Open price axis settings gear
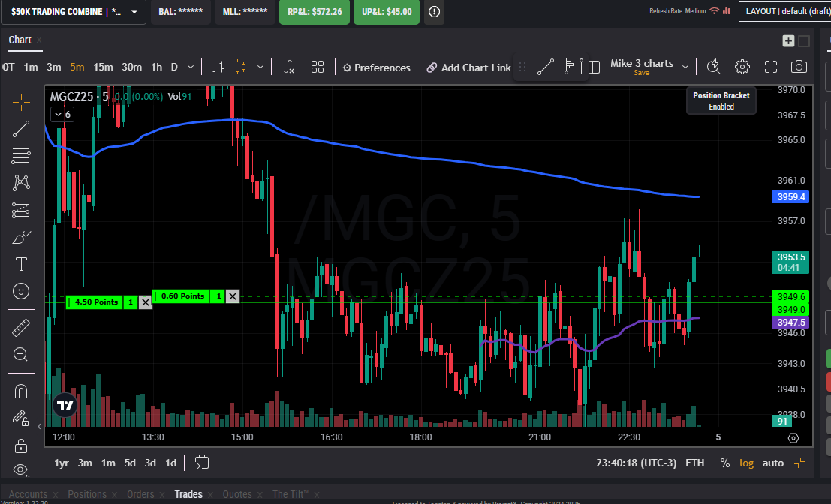831x504 pixels. pyautogui.click(x=793, y=438)
